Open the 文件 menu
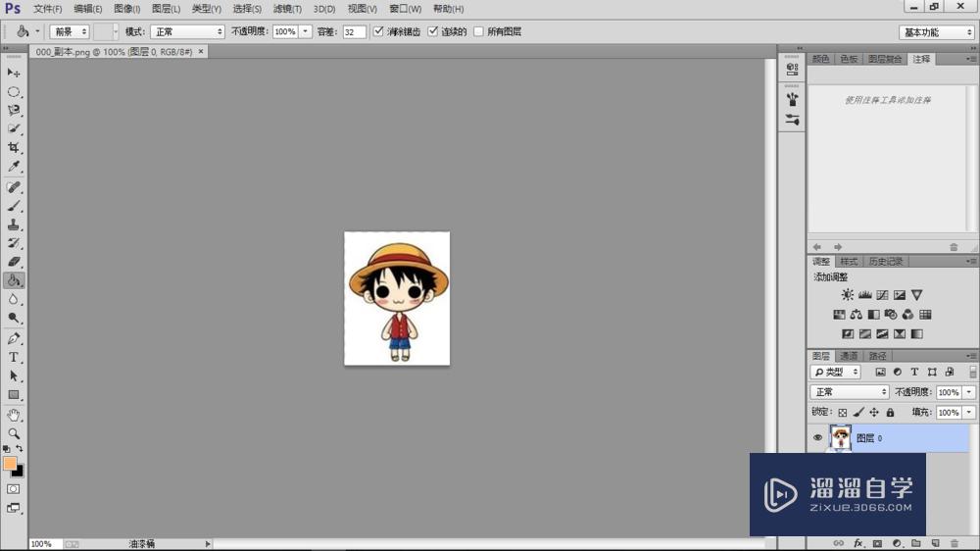This screenshot has height=551, width=980. point(47,9)
